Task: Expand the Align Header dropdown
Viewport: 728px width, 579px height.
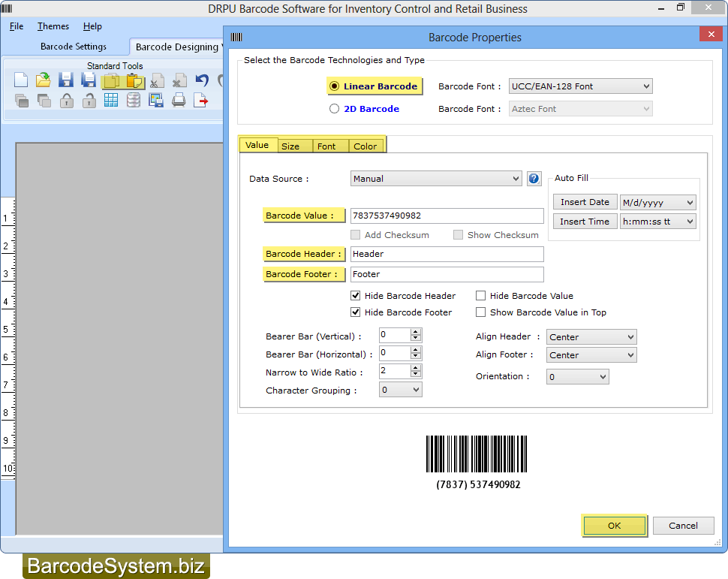Action: click(591, 337)
